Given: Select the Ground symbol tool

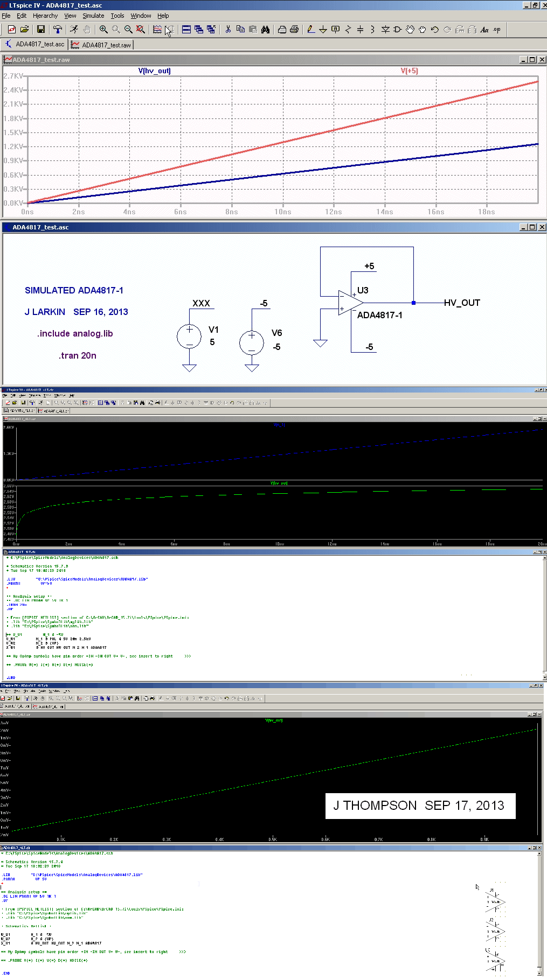Looking at the screenshot, I should tap(323, 30).
